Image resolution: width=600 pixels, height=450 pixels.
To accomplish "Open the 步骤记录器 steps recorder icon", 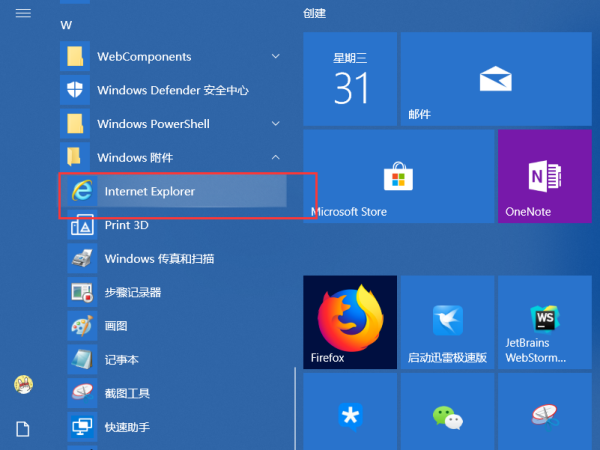I will (x=82, y=292).
